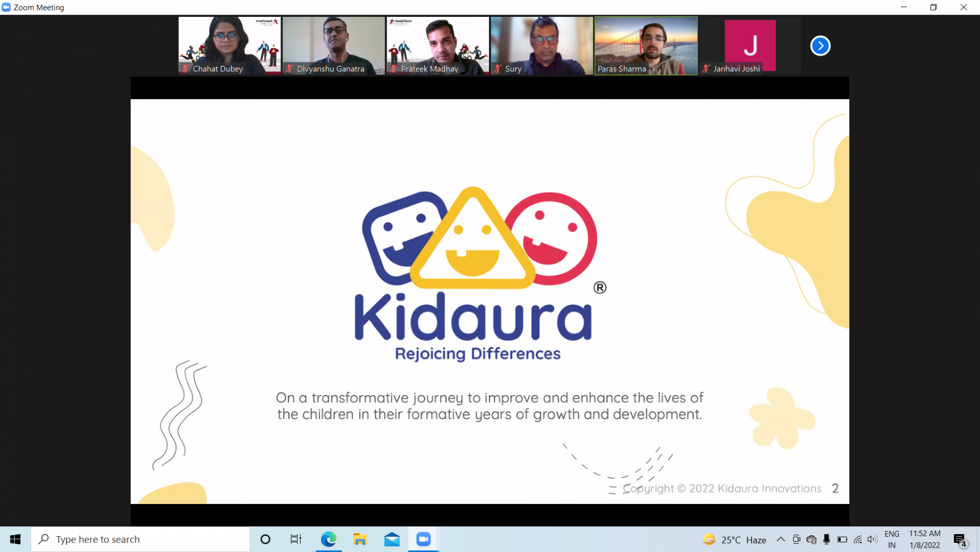Screen dimensions: 980x552
Task: Restore down the Zoom Meeting window
Action: 934,7
